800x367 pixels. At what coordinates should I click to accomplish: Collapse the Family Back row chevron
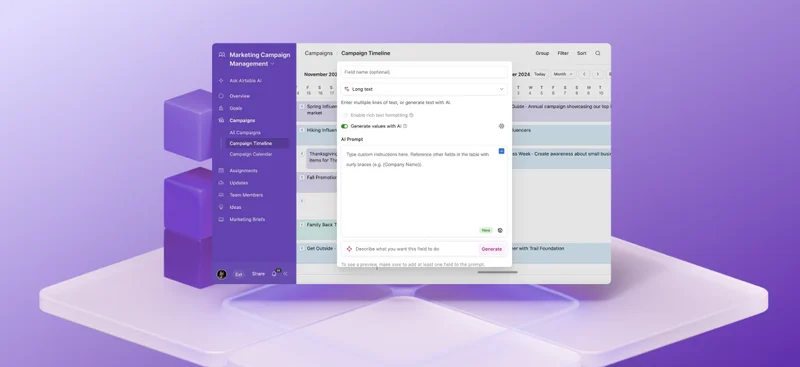point(302,225)
